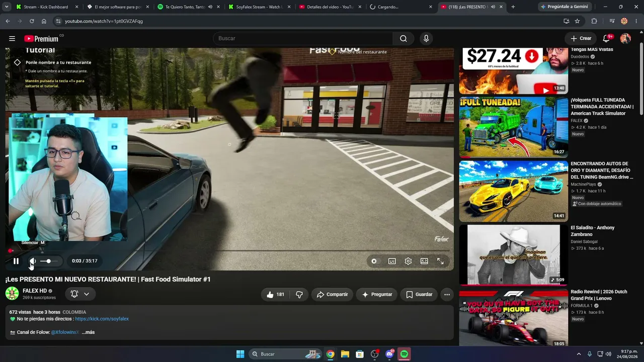The height and width of the screenshot is (362, 644).
Task: Open File Explorer from the taskbar
Action: tap(345, 354)
